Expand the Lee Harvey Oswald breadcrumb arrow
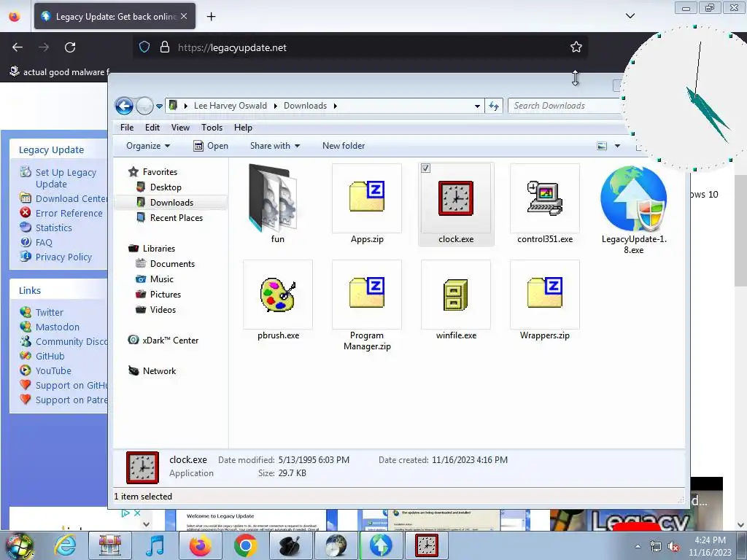The image size is (747, 560). point(275,106)
